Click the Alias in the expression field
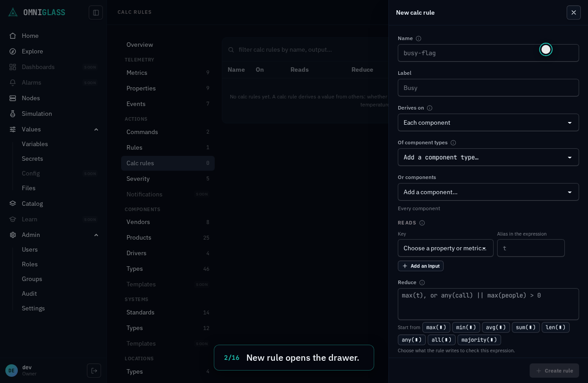Image resolution: width=588 pixels, height=383 pixels. [531, 248]
